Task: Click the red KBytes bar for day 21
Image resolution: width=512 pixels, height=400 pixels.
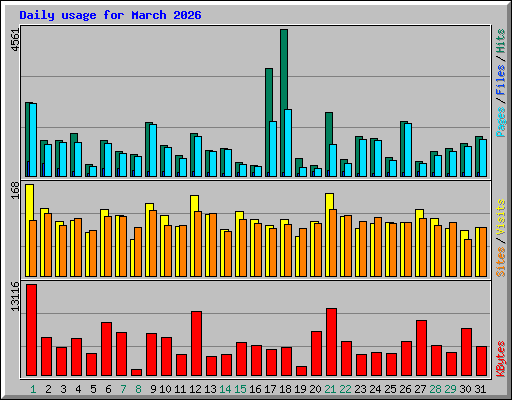Action: pos(332,342)
